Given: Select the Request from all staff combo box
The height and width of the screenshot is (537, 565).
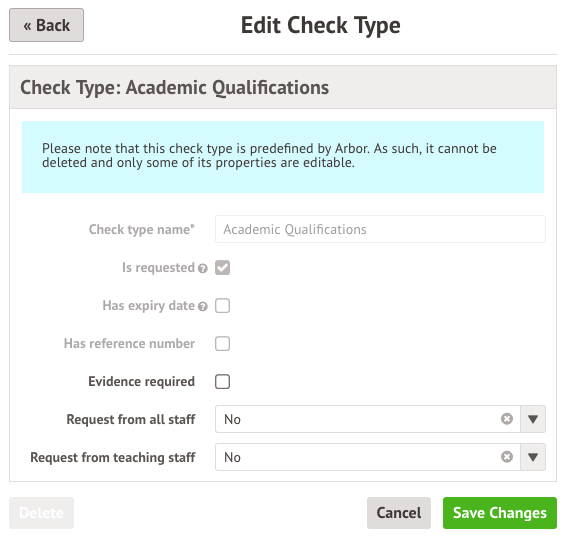Looking at the screenshot, I should [380, 419].
